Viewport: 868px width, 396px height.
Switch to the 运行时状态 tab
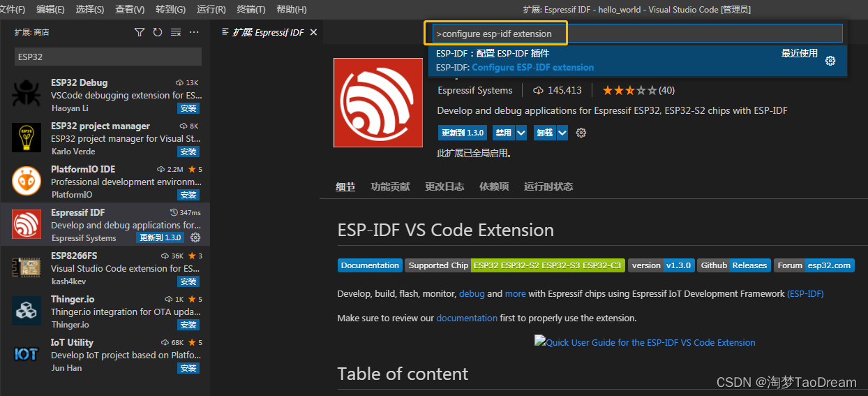(x=548, y=186)
